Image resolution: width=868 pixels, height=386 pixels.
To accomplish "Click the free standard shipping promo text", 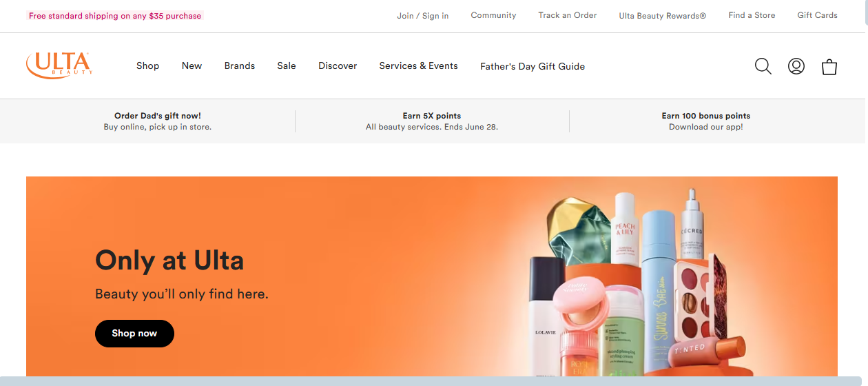I will click(x=115, y=16).
